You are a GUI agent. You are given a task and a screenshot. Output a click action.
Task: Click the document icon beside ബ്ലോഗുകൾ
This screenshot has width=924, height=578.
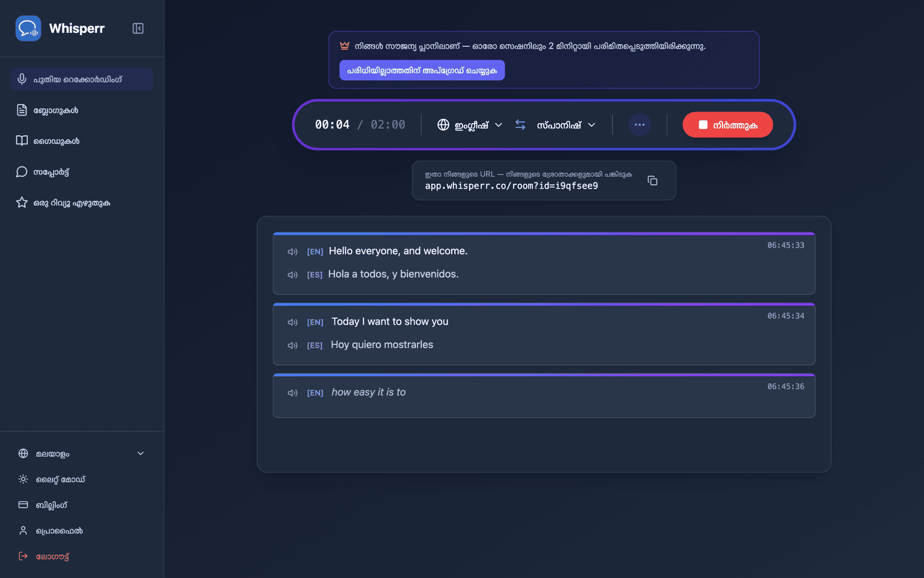[x=22, y=110]
